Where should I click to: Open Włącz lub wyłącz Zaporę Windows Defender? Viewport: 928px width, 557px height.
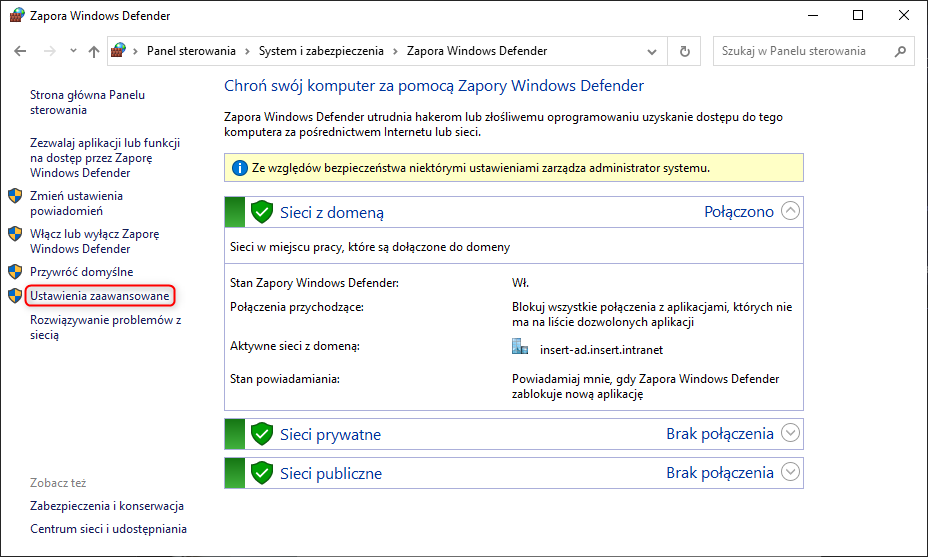tap(95, 242)
